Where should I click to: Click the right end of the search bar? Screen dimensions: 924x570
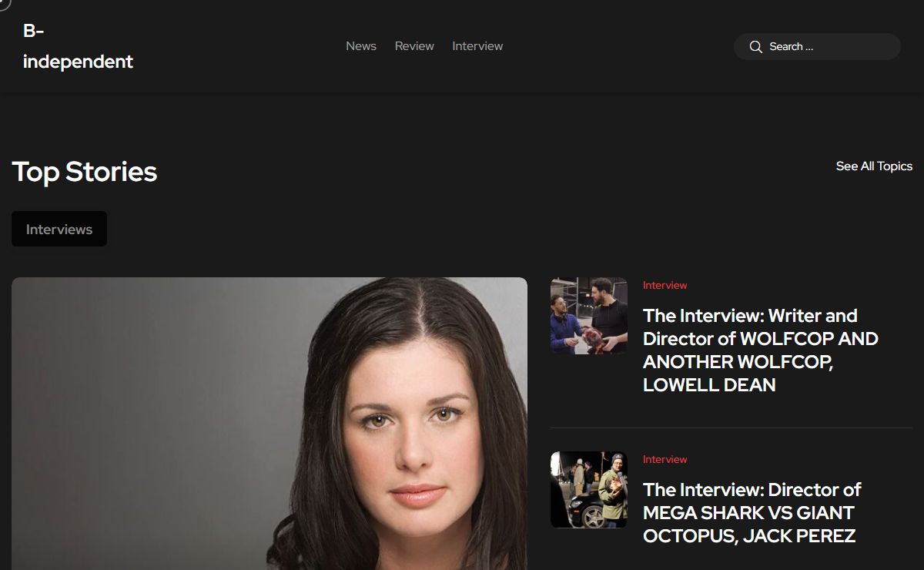(x=885, y=47)
